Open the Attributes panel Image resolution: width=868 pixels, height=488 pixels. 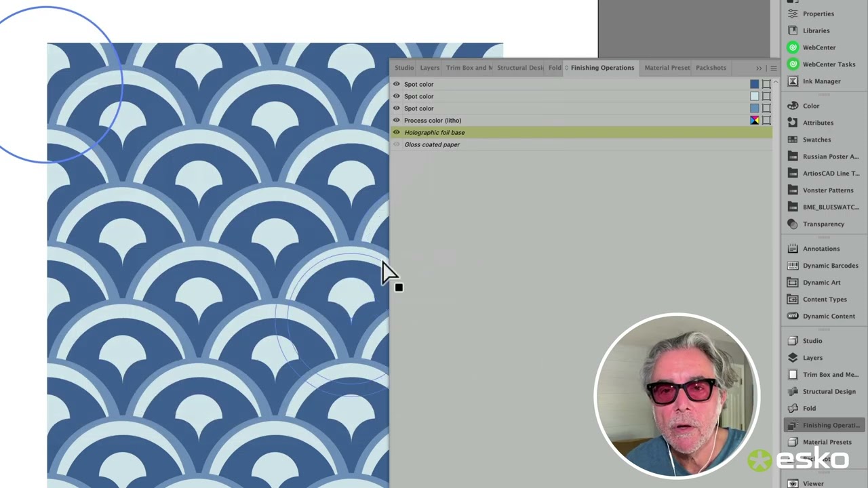point(811,123)
